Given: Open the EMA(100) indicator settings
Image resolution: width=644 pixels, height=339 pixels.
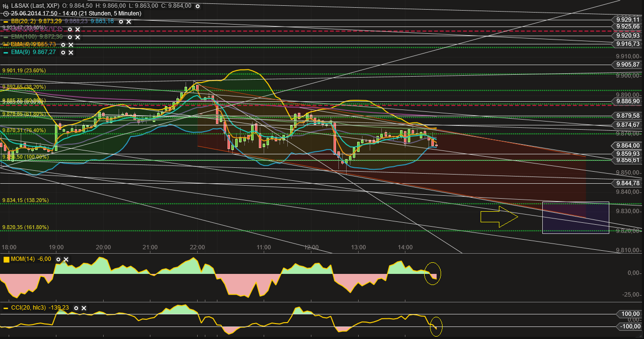Looking at the screenshot, I should coord(70,36).
